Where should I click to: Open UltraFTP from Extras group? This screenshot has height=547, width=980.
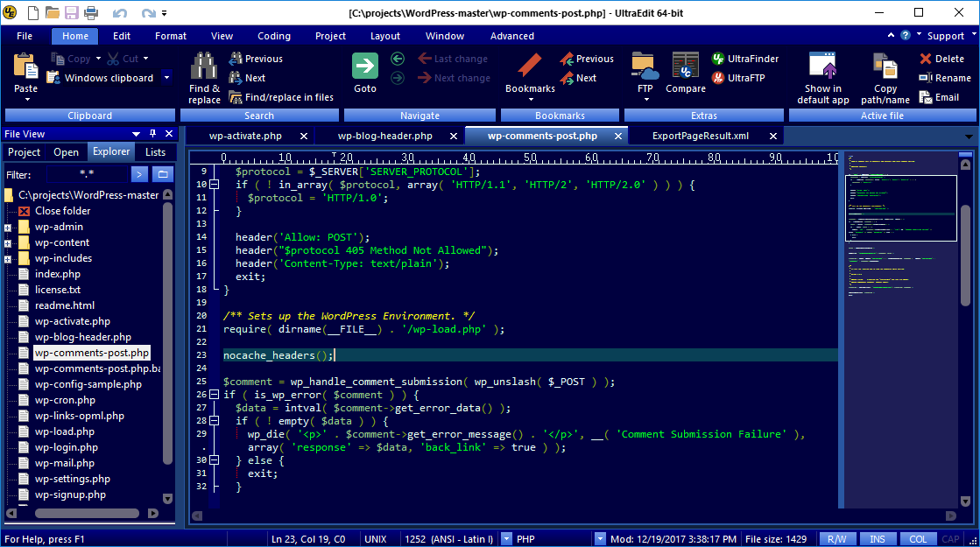click(742, 78)
